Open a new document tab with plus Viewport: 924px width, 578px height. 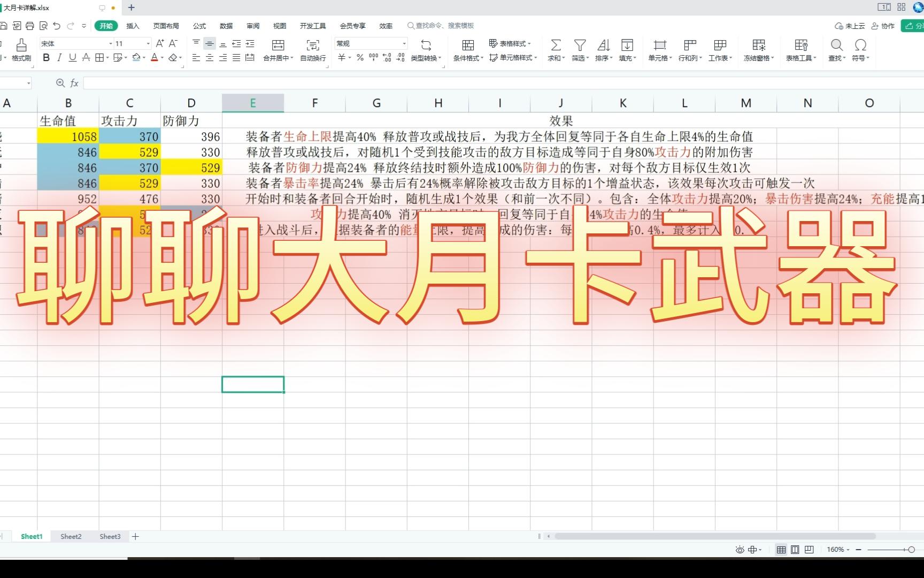132,7
